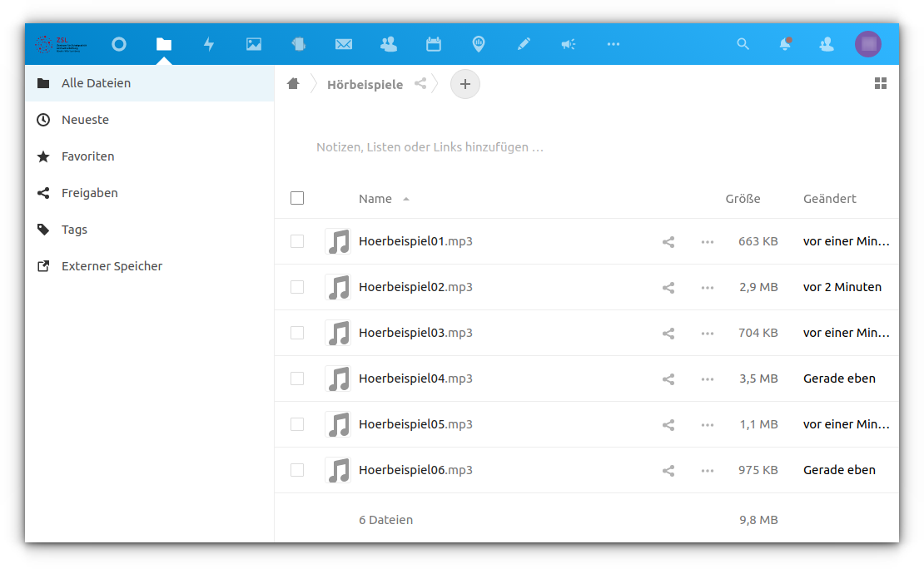Tick the checkbox for Hoerbeispiel04.mp3
This screenshot has width=924, height=569.
tap(297, 379)
